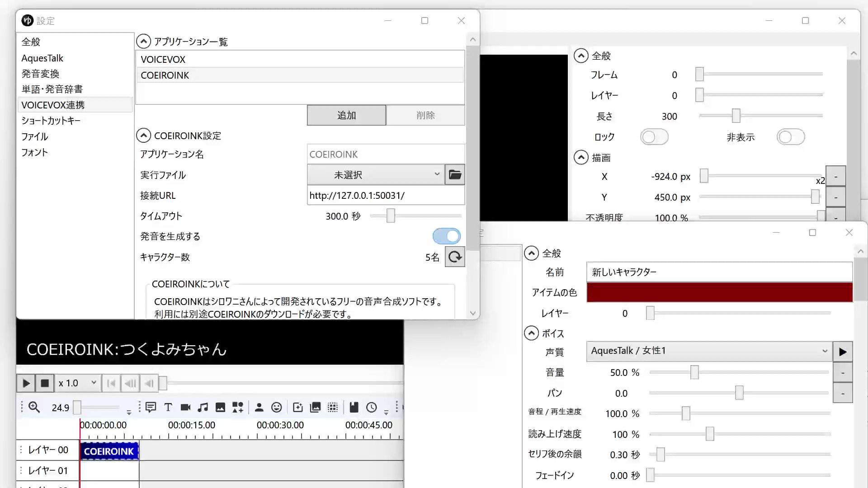
Task: Click the アイテムの色 dark red swatch
Action: click(x=719, y=292)
